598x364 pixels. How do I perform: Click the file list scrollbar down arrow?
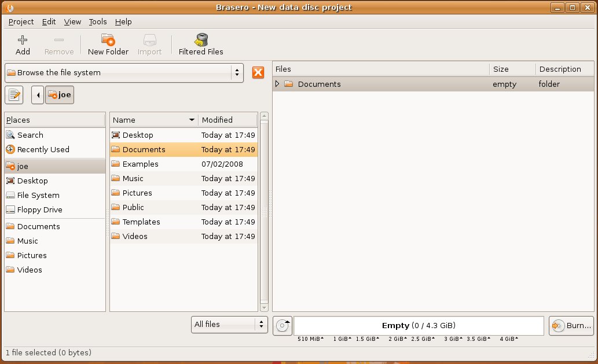point(264,308)
